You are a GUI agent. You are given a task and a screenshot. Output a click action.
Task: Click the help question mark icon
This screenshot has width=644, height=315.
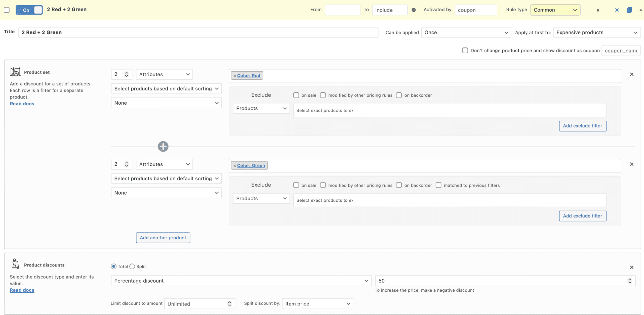pyautogui.click(x=414, y=10)
